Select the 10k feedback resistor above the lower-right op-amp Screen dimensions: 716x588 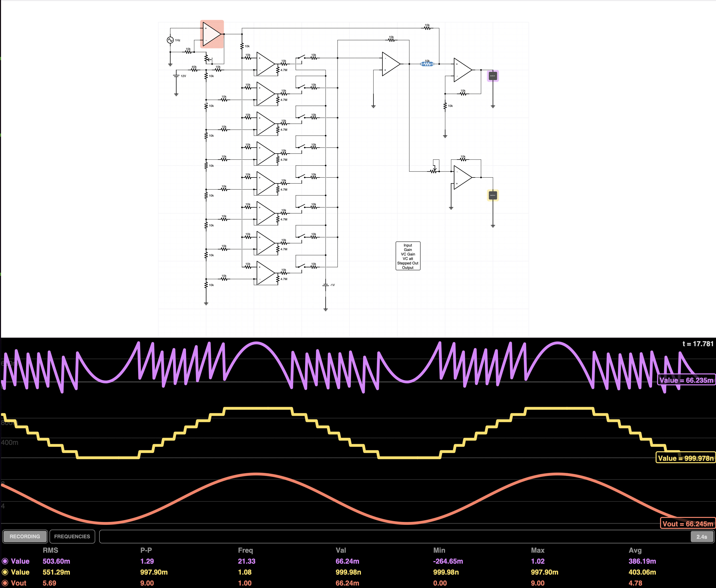coord(463,159)
